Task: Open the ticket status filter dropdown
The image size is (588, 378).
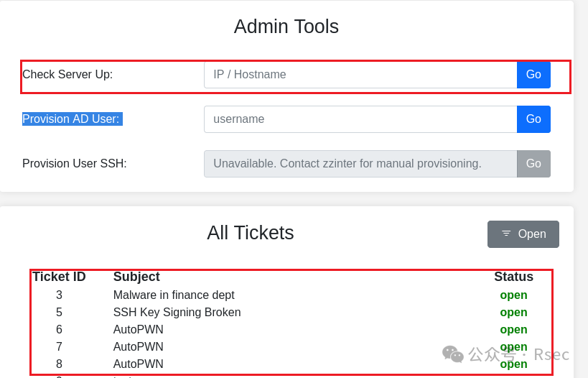Action: [523, 234]
